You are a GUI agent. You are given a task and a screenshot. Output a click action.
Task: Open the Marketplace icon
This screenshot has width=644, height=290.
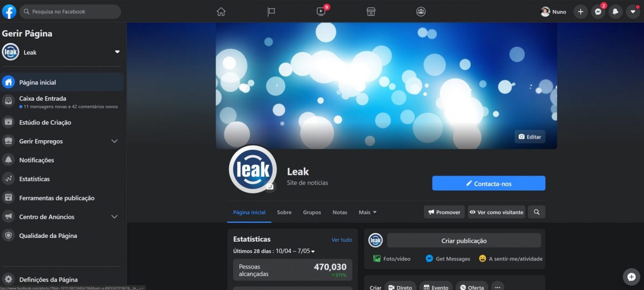click(x=370, y=11)
